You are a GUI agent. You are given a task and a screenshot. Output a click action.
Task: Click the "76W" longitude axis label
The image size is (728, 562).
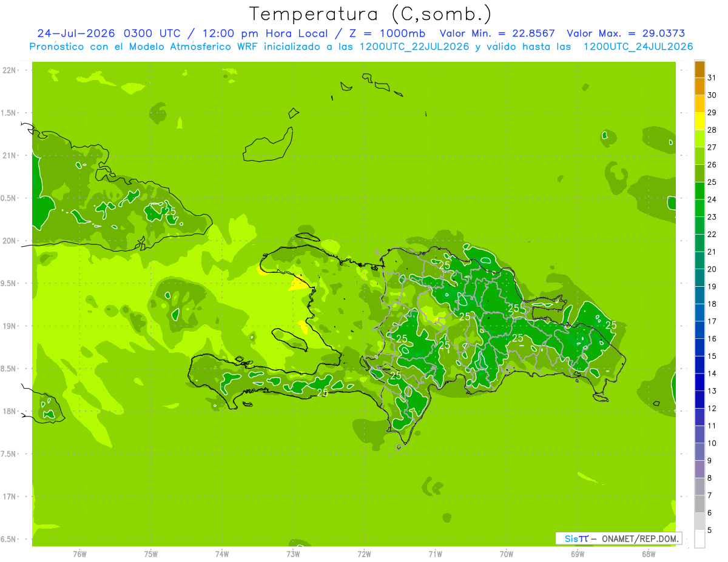pos(79,554)
